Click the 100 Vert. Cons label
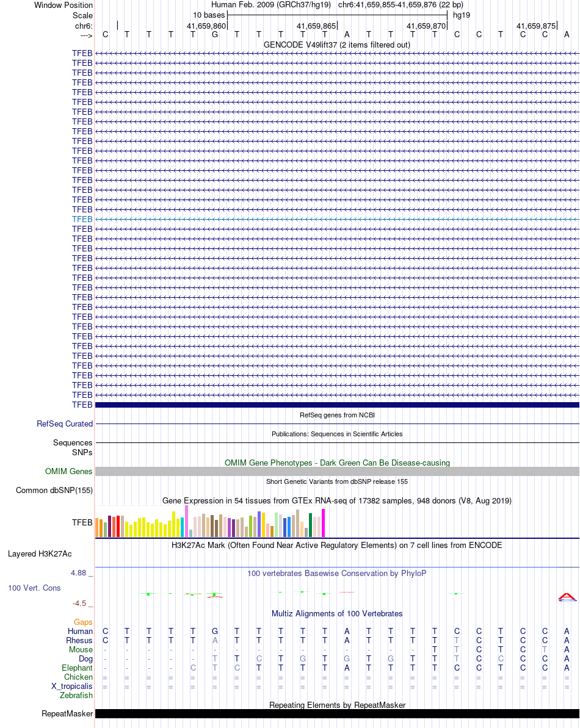580x728 pixels. [34, 588]
